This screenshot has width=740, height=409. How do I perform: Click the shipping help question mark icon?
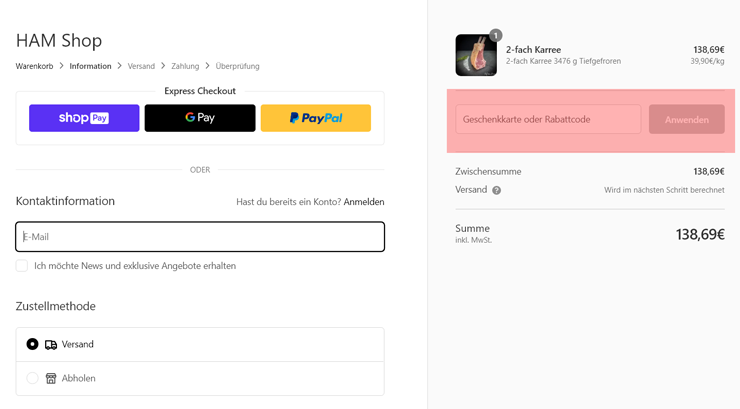point(496,190)
